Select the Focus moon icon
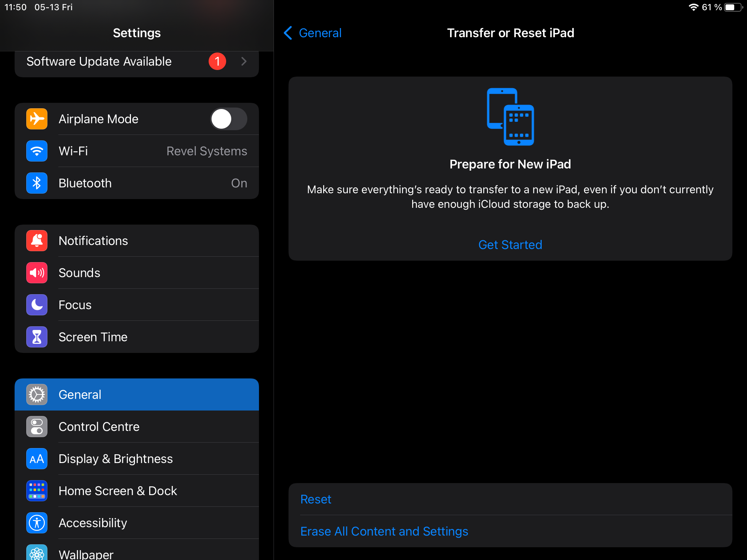The width and height of the screenshot is (747, 560). click(36, 305)
